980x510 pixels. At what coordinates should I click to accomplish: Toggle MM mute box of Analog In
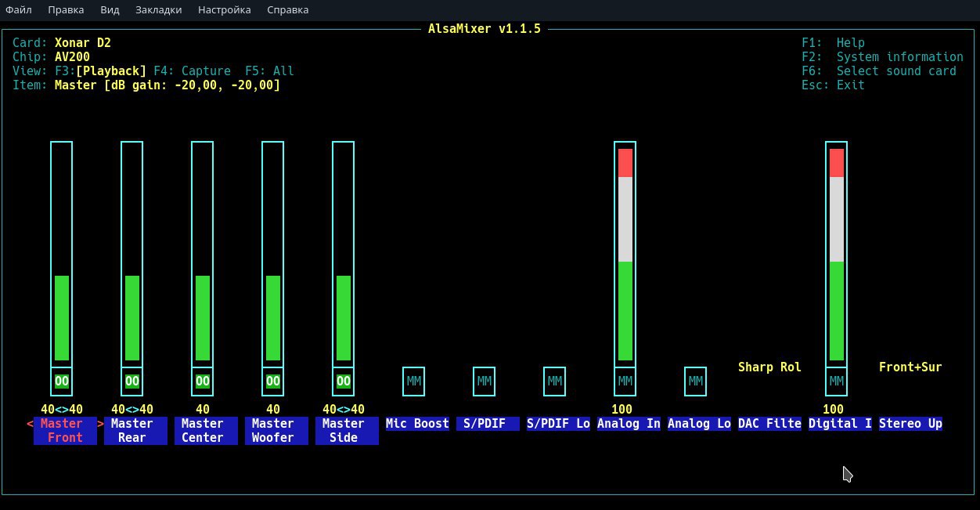pos(625,382)
